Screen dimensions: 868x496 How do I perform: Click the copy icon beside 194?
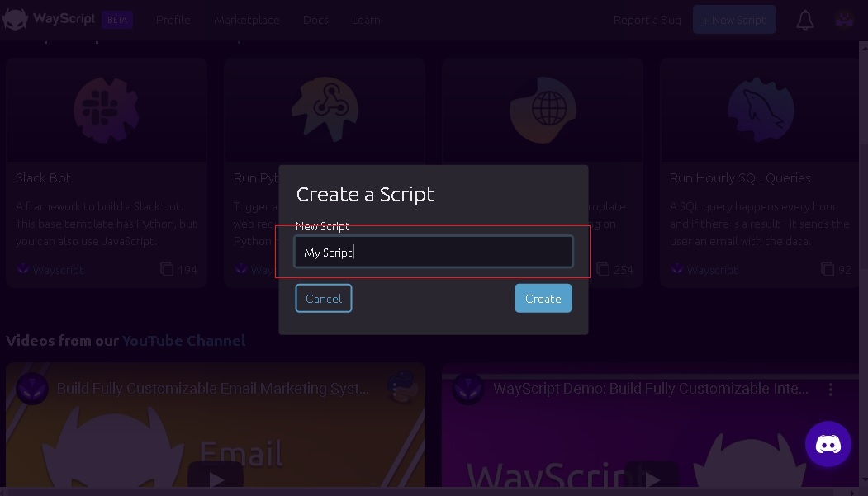tap(167, 269)
